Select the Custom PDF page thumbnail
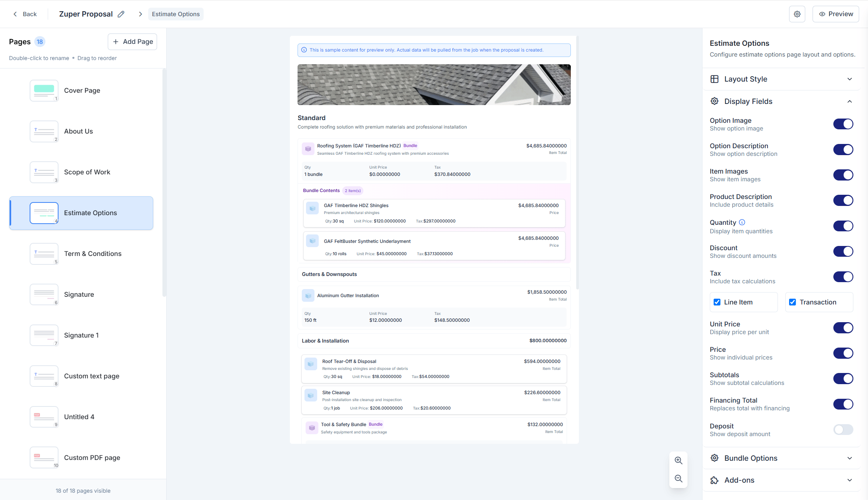 coord(44,458)
